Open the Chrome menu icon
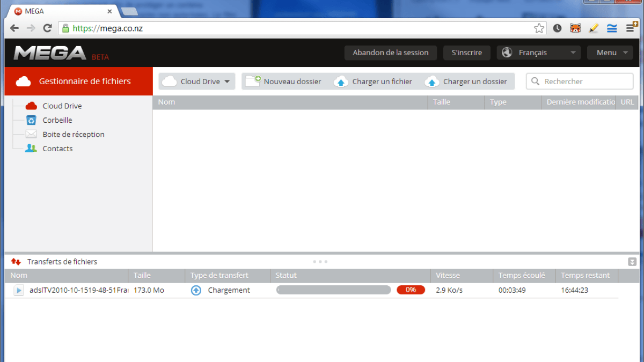Image resolution: width=644 pixels, height=362 pixels. (x=632, y=28)
